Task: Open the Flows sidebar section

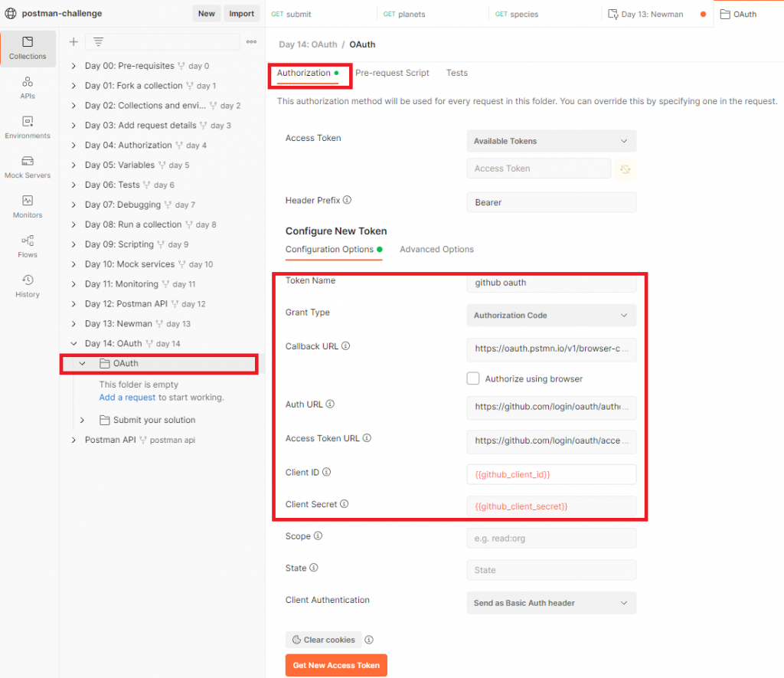Action: 28,247
